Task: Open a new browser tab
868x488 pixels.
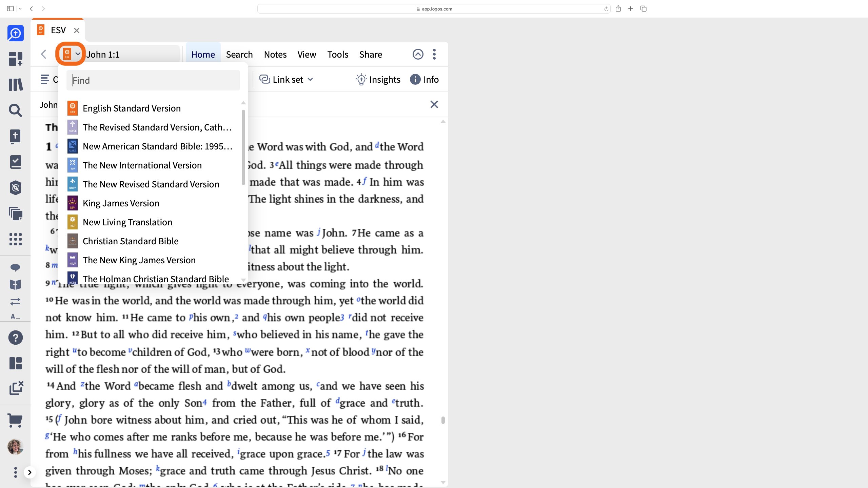Action: click(x=631, y=8)
